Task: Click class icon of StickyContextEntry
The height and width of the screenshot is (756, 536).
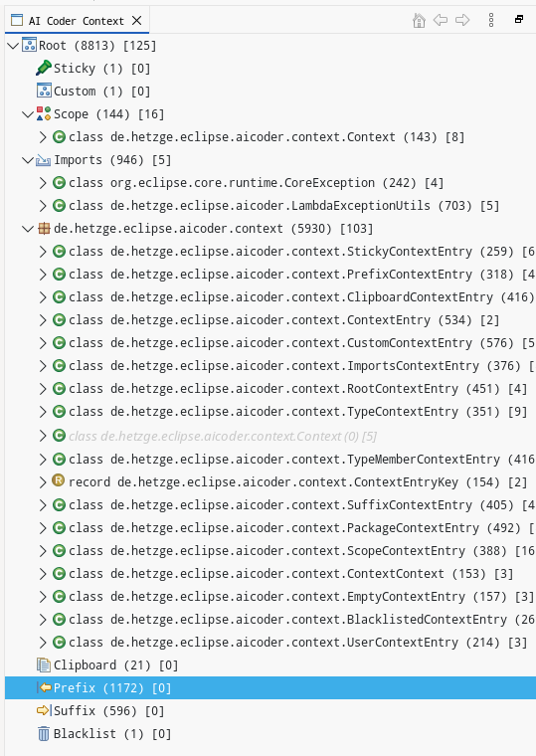Action: tap(59, 252)
